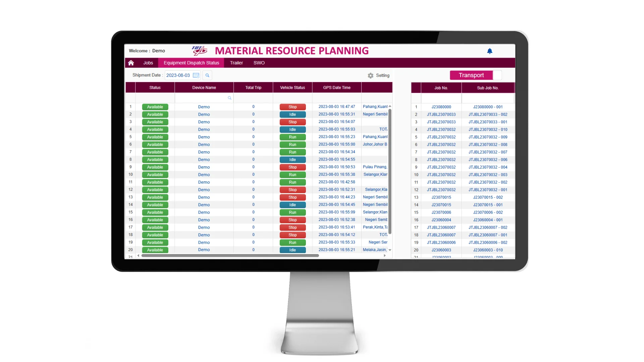Open the Trailer tab
644x362 pixels.
[236, 63]
